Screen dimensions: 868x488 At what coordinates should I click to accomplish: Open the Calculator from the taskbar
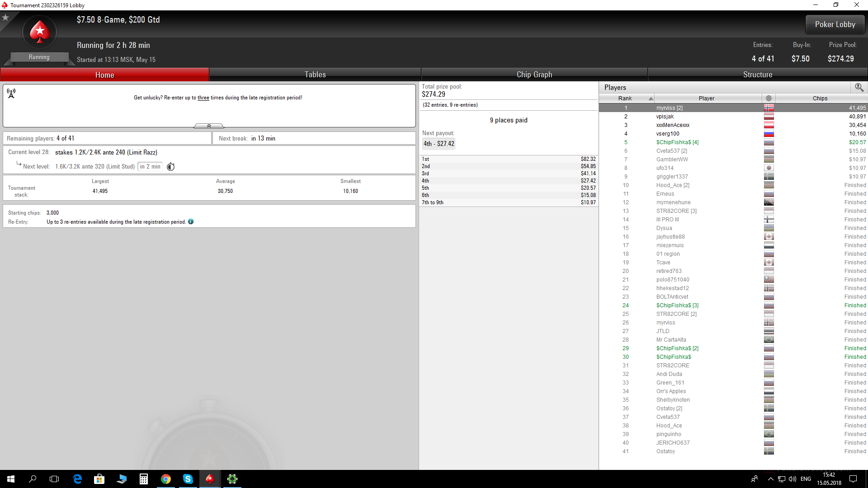tap(144, 479)
